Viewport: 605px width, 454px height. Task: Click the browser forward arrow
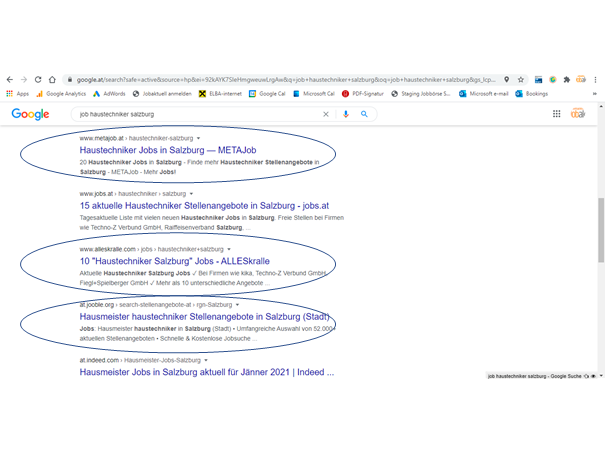tap(24, 79)
